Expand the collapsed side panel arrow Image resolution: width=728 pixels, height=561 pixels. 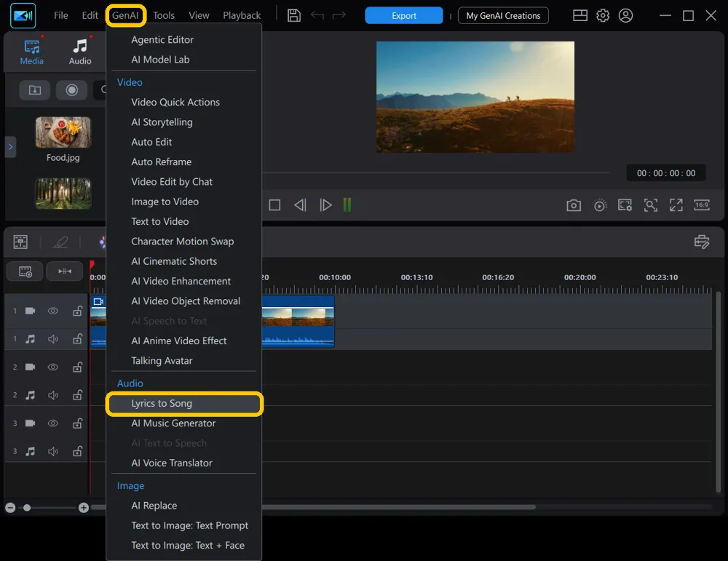tap(10, 147)
